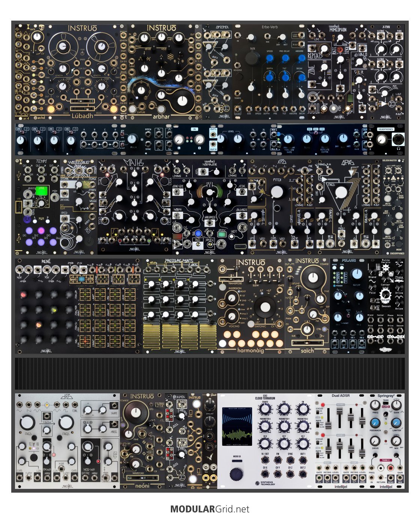Click the Coarse knob on Cloud Terrarium
This screenshot has width=420, height=517.
[265, 409]
